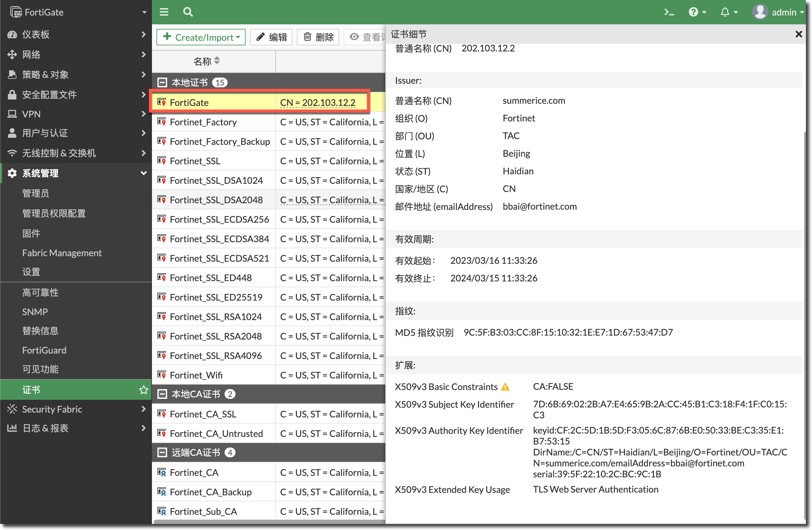Click Fortinet_CA certificate icon
The height and width of the screenshot is (530, 812).
161,472
